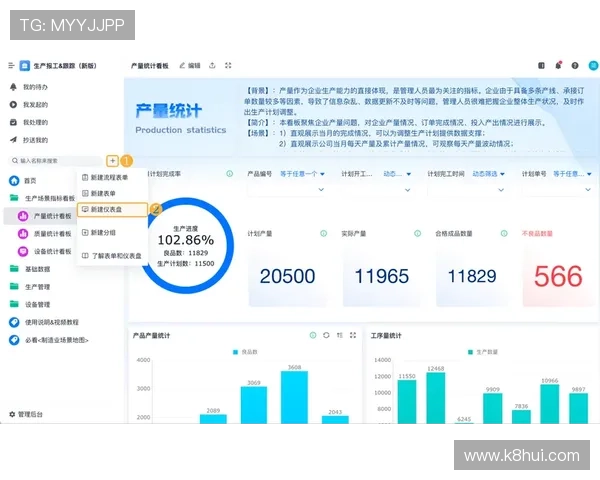Viewport: 600px width, 480px height.
Task: Click the 11965 实际产量 value
Action: [382, 276]
